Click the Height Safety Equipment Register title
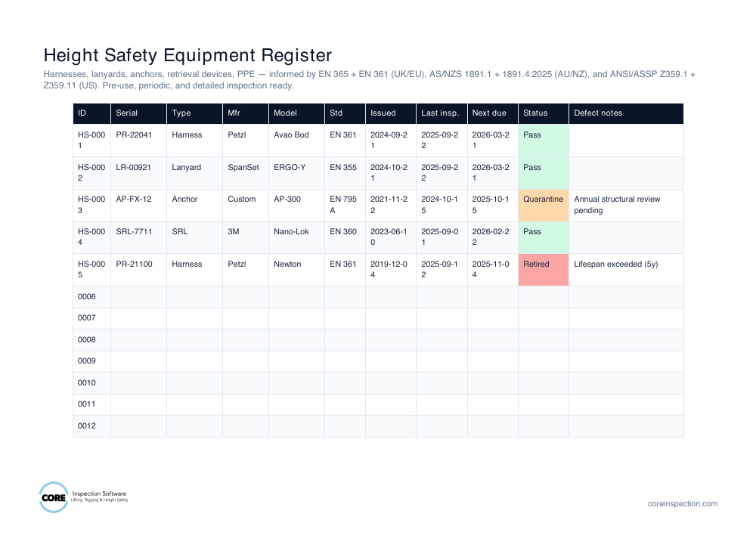Image resolution: width=756 pixels, height=535 pixels. click(x=187, y=55)
